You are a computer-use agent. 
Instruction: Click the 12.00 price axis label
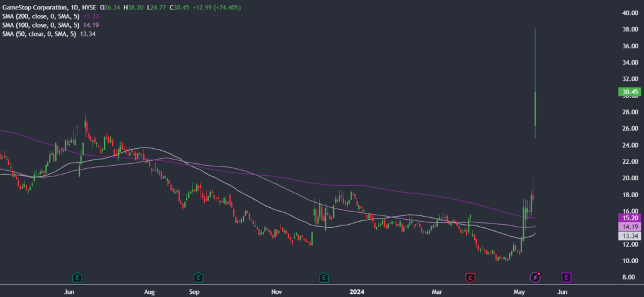point(630,244)
